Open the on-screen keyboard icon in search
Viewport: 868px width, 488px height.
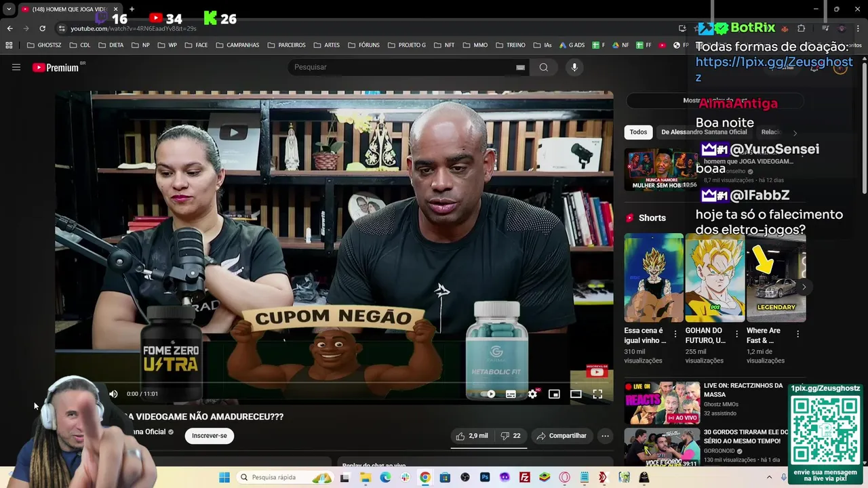pyautogui.click(x=520, y=67)
